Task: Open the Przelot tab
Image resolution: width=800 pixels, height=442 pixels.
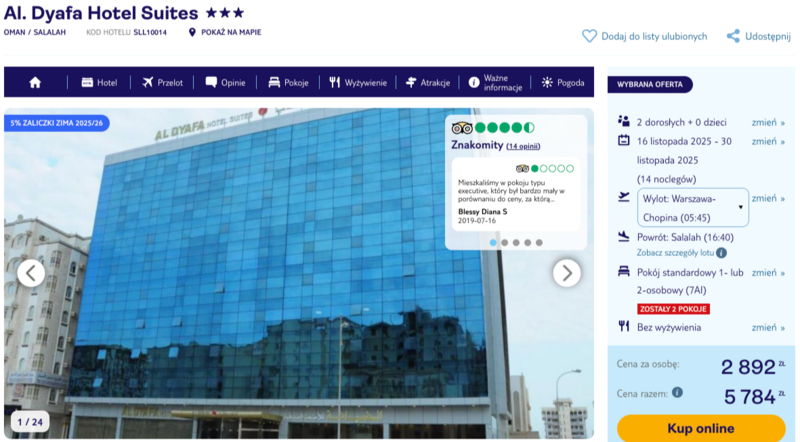Action: [x=162, y=82]
